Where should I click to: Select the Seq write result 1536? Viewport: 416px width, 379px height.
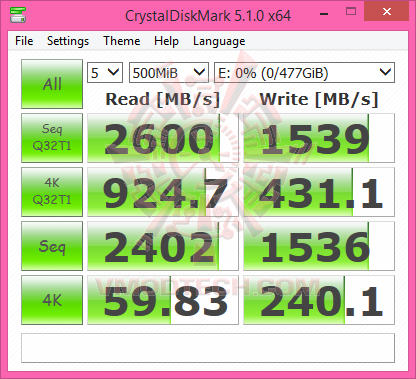319,246
